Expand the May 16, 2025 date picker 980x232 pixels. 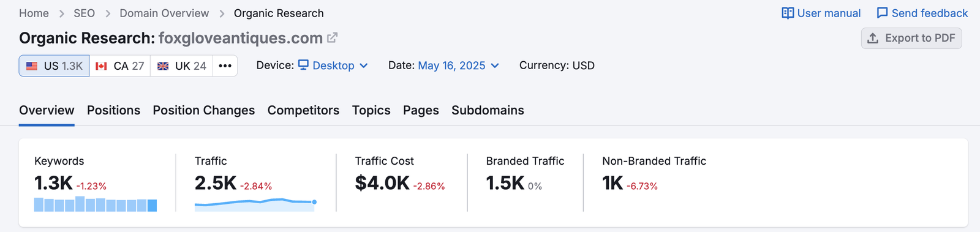[458, 65]
